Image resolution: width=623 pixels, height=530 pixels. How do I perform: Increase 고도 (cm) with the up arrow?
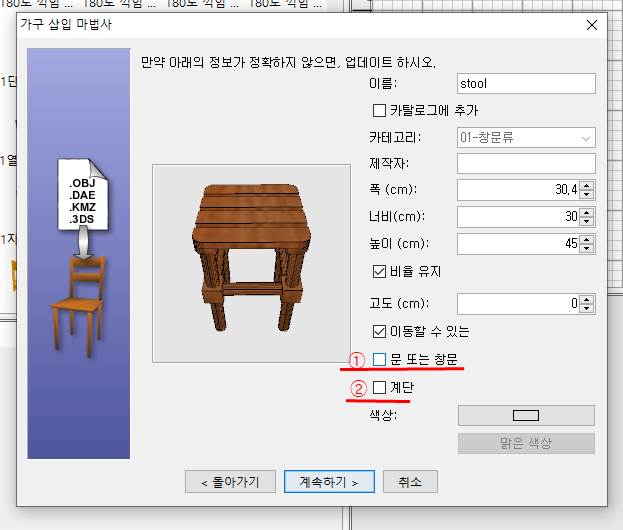[x=587, y=299]
